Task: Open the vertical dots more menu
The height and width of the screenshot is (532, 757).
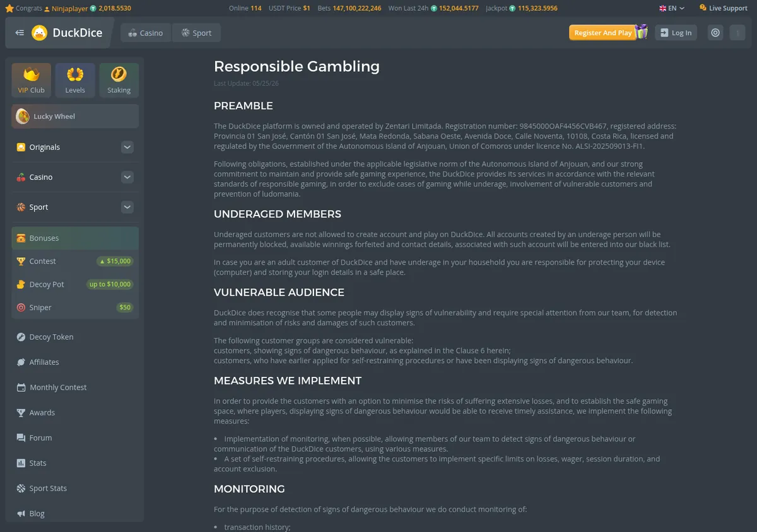Action: point(737,33)
